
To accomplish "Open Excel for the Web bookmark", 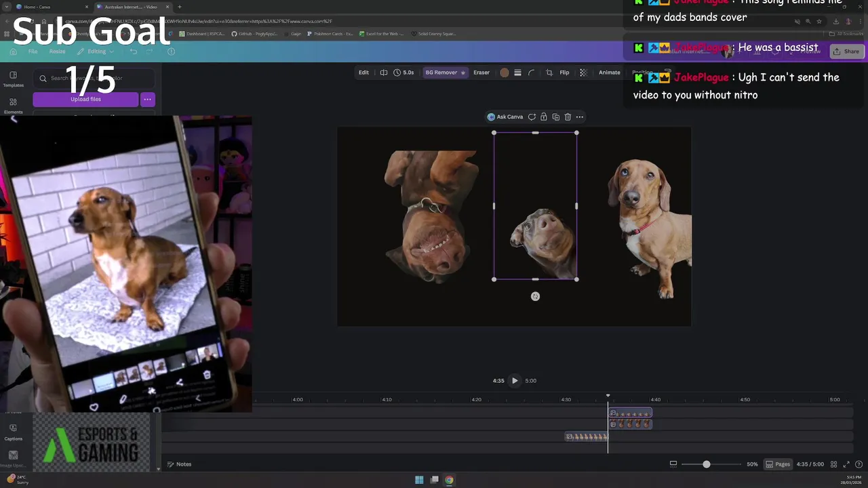I will click(x=381, y=34).
